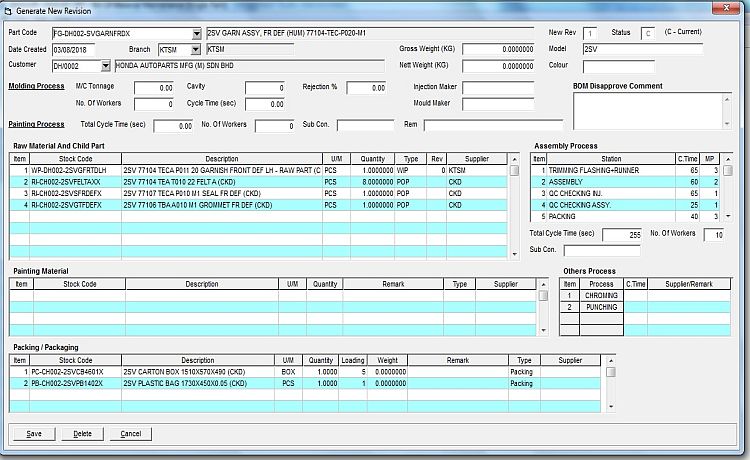Click the Save button

(34, 434)
